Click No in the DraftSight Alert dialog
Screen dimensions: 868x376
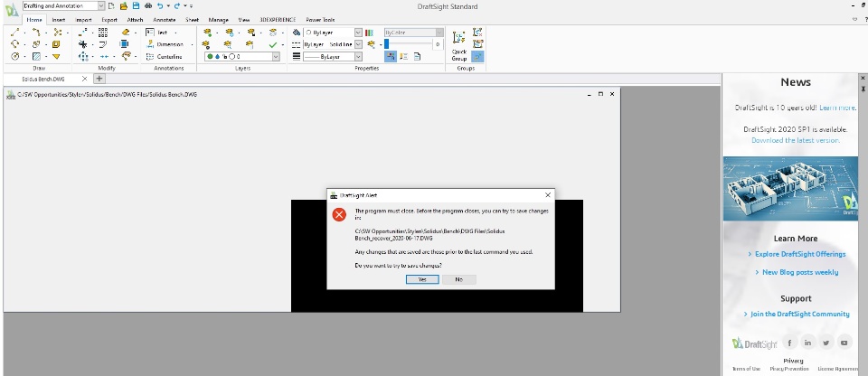(459, 279)
